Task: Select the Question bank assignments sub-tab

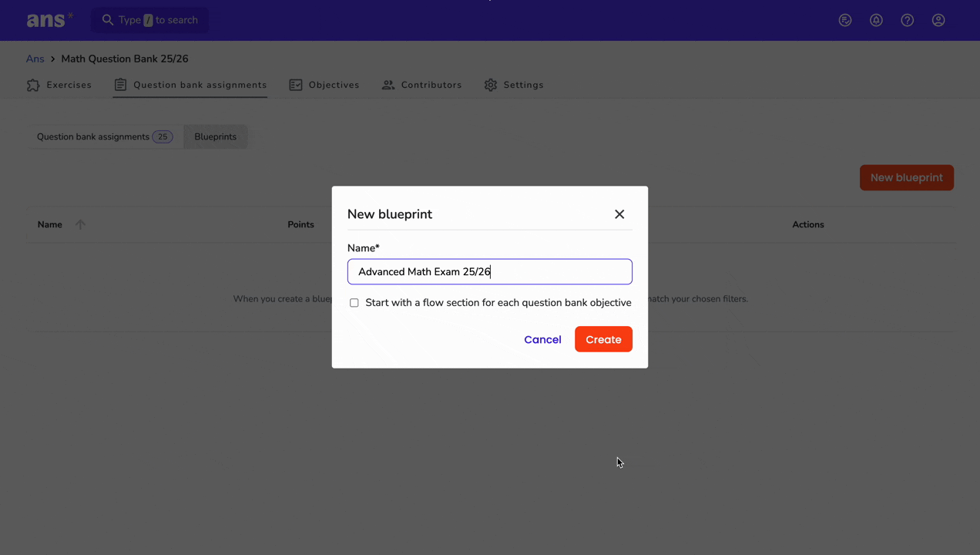Action: click(x=105, y=136)
